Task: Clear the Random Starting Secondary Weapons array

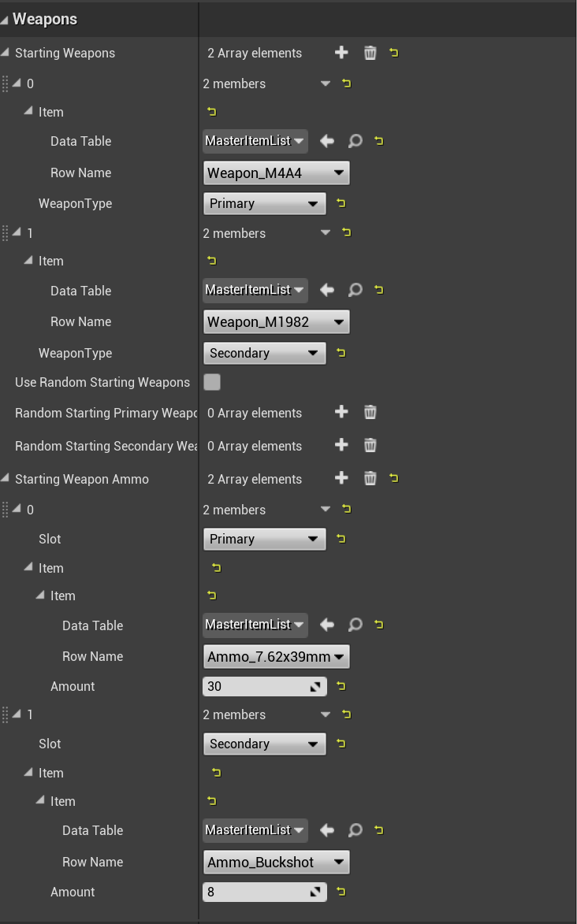Action: click(370, 445)
